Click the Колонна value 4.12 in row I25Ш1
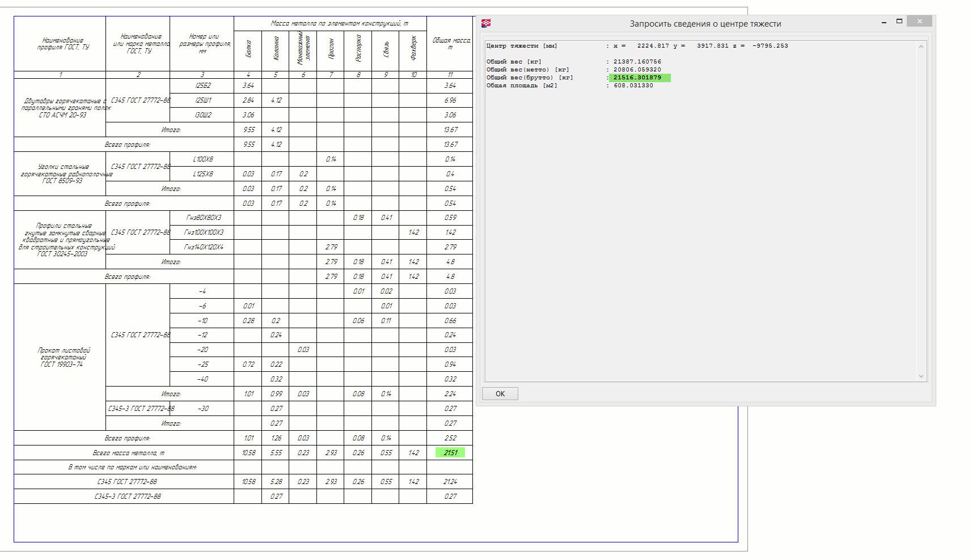This screenshot has width=972, height=560. pyautogui.click(x=276, y=100)
